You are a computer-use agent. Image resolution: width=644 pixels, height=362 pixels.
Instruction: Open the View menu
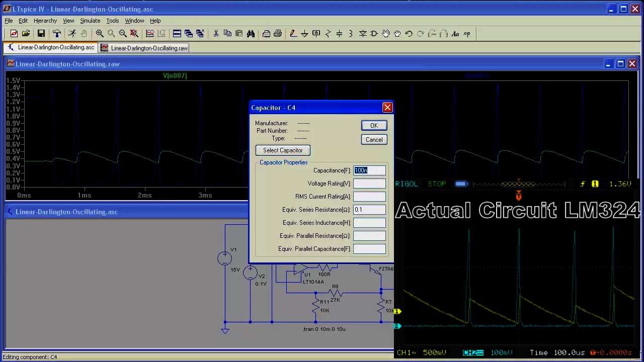point(68,21)
